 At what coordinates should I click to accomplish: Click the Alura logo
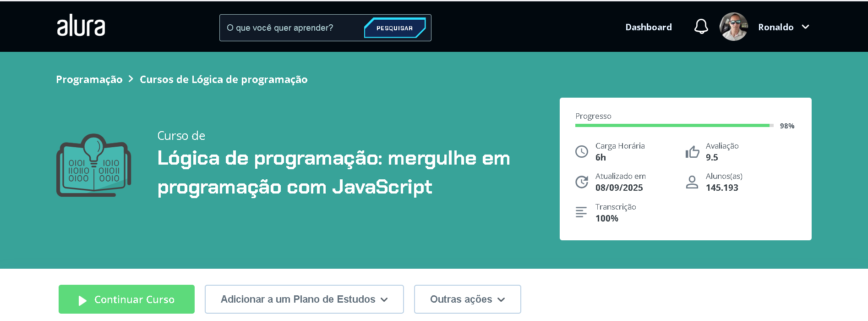click(x=81, y=25)
